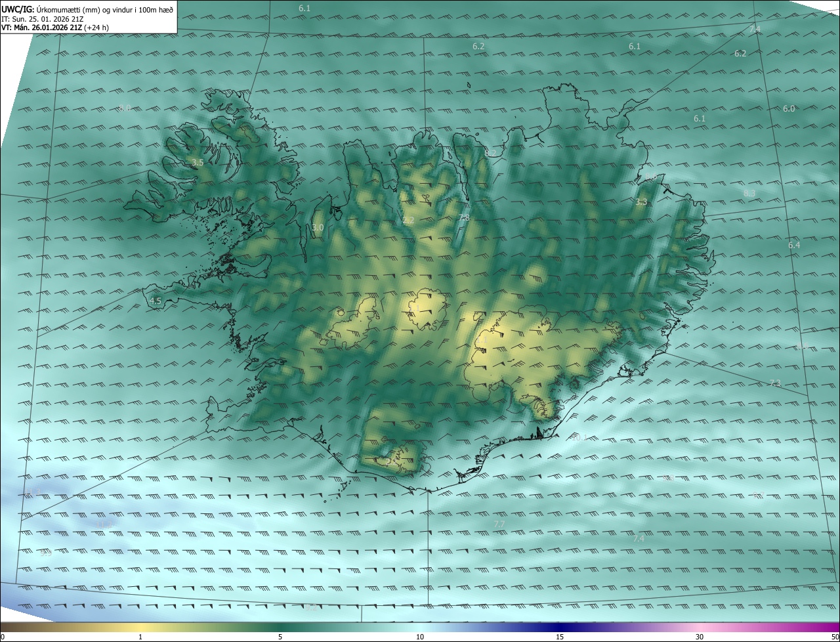840x642 pixels.
Task: Click the colorbar tick label 30
Action: (700, 637)
